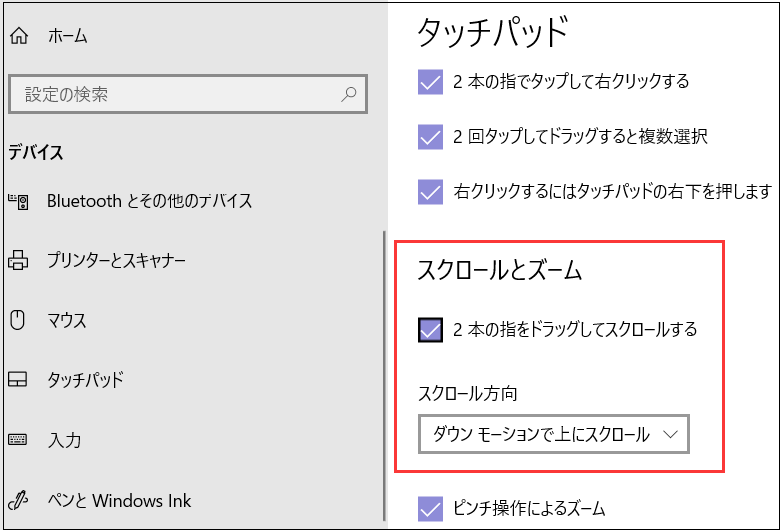Toggle the ピンチ操作によるズーム checkbox
Screen dimensions: 782x530
(430, 509)
